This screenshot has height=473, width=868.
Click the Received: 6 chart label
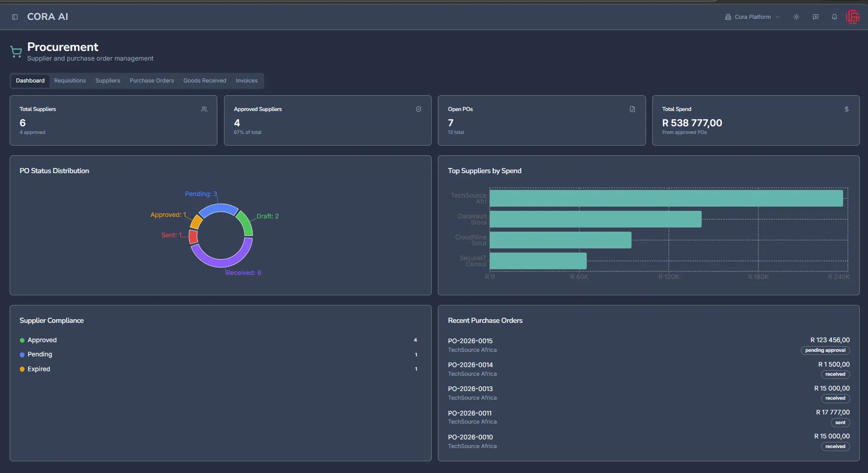coord(243,273)
